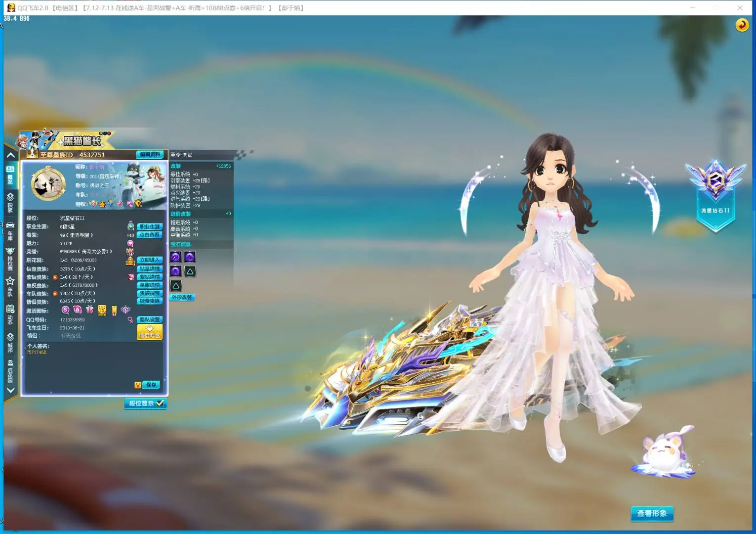Image resolution: width=756 pixels, height=534 pixels.
Task: Open the yellow 情侣专区 couple zone button
Action: point(150,332)
